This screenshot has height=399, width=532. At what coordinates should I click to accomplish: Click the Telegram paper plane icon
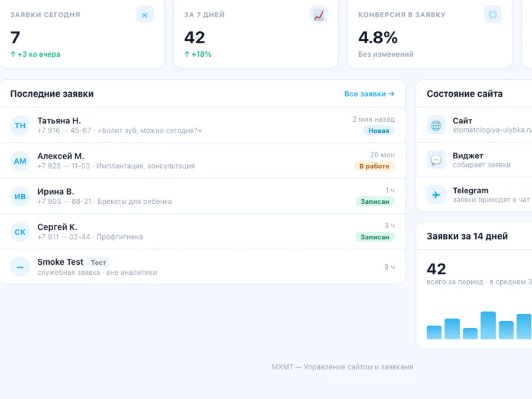pyautogui.click(x=436, y=194)
